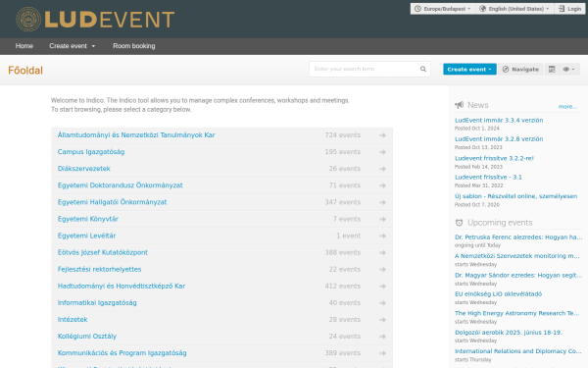
Task: Open Dr. Magyar Sándor ezredes event
Action: (518, 275)
